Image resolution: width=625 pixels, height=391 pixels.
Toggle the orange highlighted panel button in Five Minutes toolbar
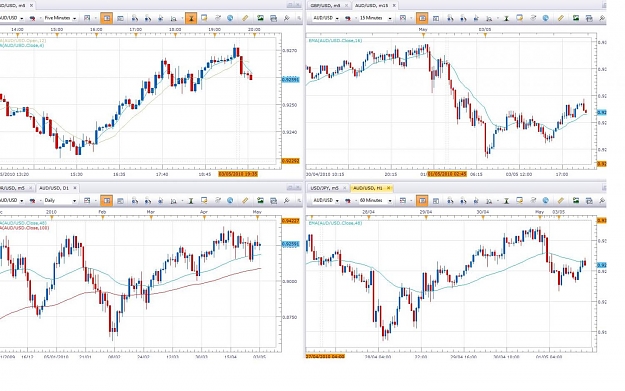coord(106,18)
